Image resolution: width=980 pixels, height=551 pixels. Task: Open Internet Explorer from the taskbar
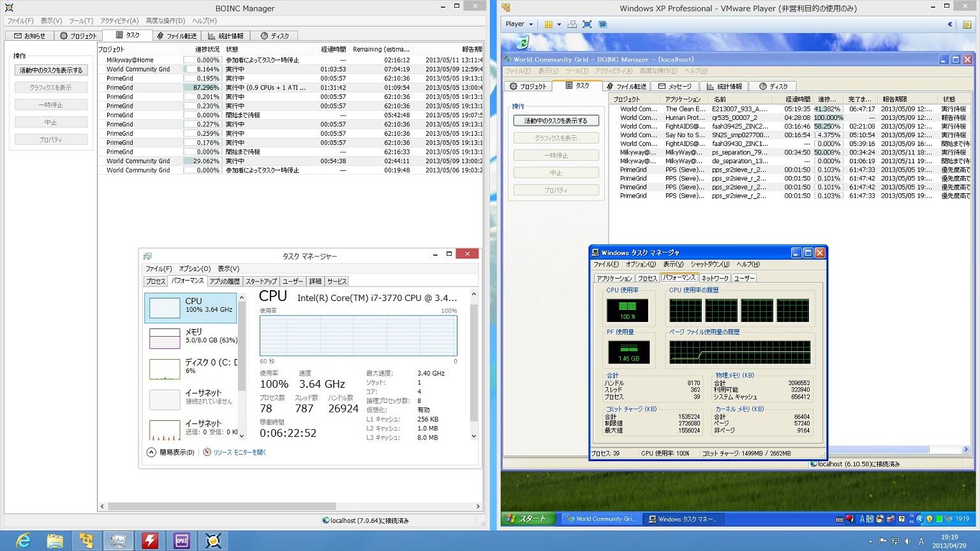click(x=24, y=541)
